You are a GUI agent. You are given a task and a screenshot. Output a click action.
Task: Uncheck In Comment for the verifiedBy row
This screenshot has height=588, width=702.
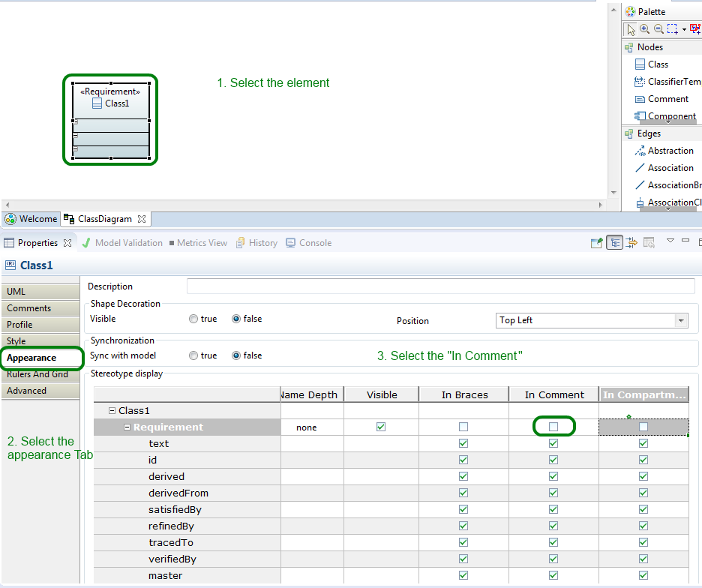(x=553, y=559)
